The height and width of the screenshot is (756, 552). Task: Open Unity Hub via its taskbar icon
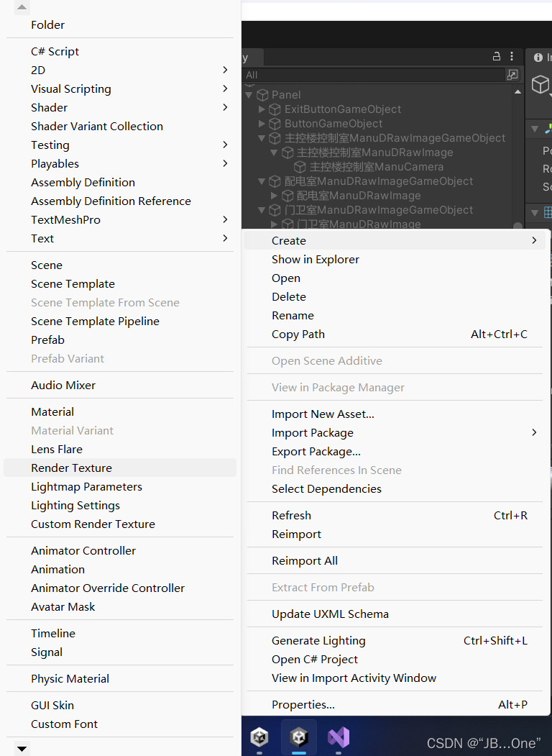259,737
